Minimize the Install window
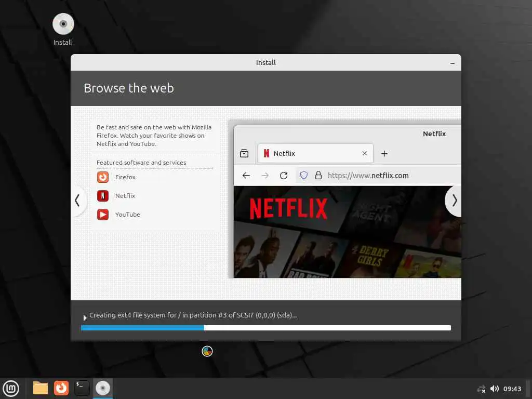 453,63
